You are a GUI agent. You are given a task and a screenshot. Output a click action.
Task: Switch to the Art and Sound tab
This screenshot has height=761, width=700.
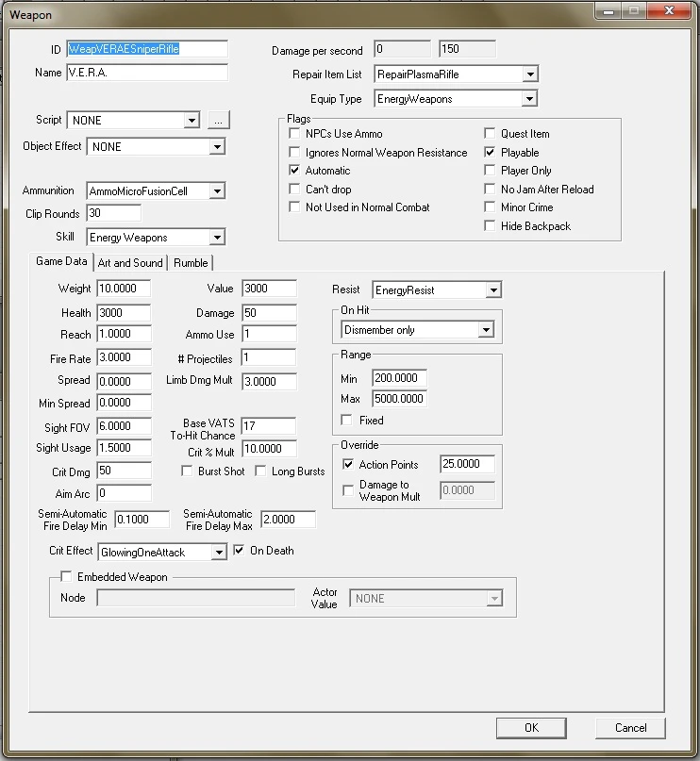130,263
